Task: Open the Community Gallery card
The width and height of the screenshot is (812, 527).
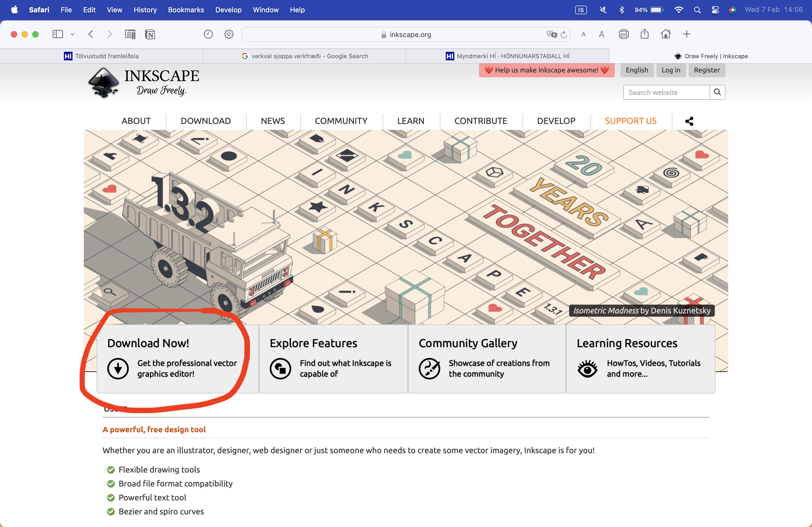Action: 487,358
